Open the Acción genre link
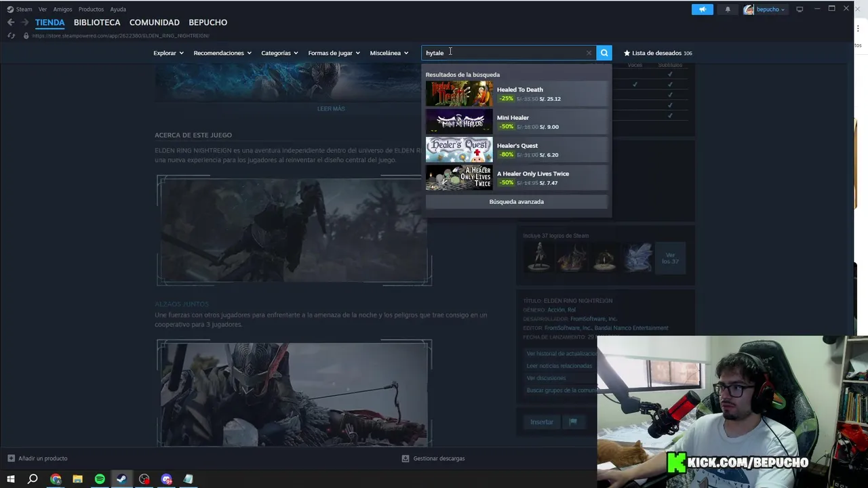 coord(556,310)
